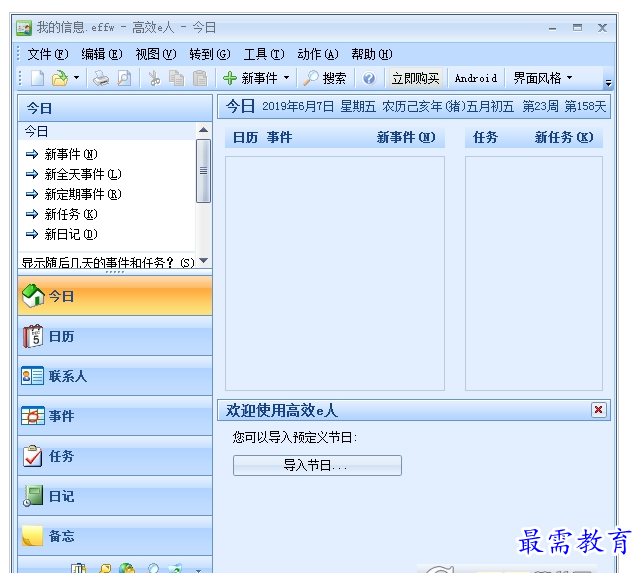Viewport: 640px width, 573px height.
Task: Open the 界面风格 dropdown
Action: [542, 78]
